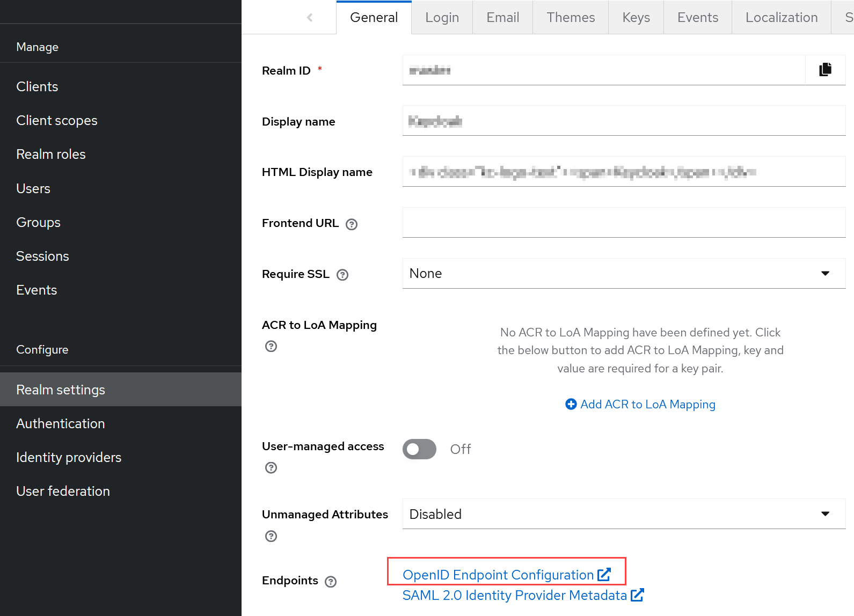Open Clients in the sidebar
854x616 pixels.
click(37, 86)
